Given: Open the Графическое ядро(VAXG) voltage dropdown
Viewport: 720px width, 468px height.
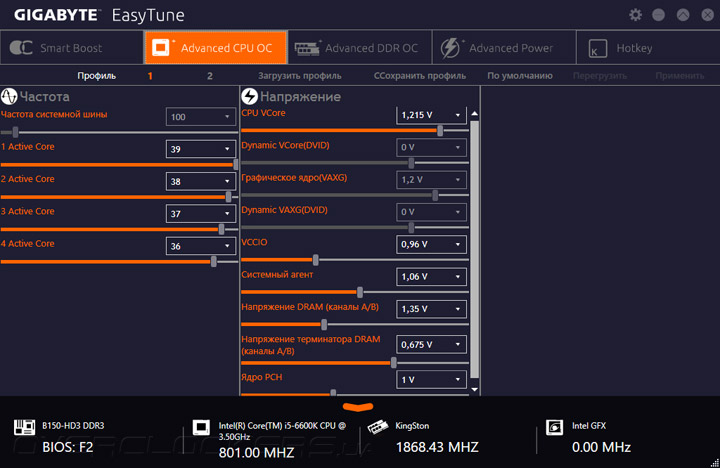Looking at the screenshot, I should coord(431,180).
